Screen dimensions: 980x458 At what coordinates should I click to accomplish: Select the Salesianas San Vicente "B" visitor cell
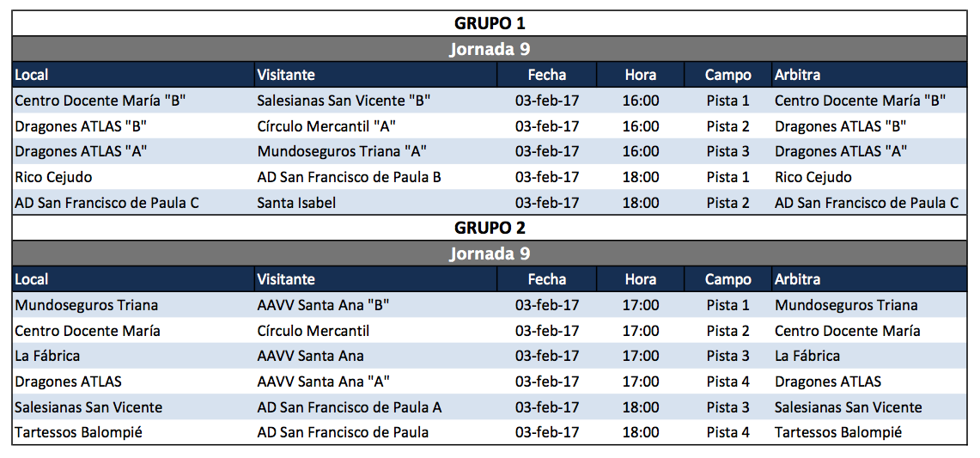344,101
